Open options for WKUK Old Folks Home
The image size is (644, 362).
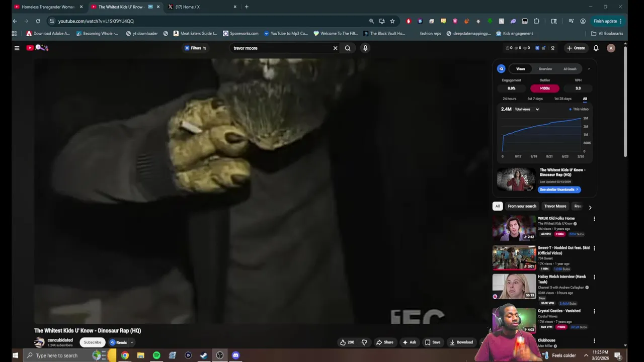[594, 219]
